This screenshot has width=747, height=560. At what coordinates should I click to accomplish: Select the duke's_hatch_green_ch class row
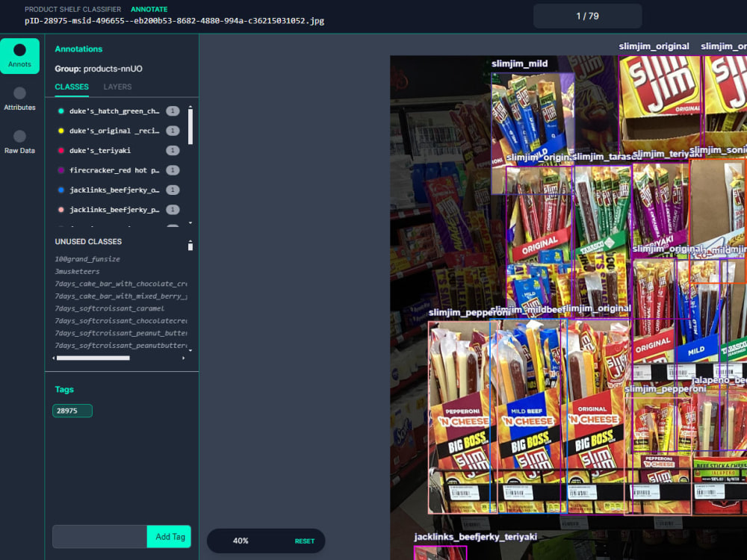(x=118, y=111)
